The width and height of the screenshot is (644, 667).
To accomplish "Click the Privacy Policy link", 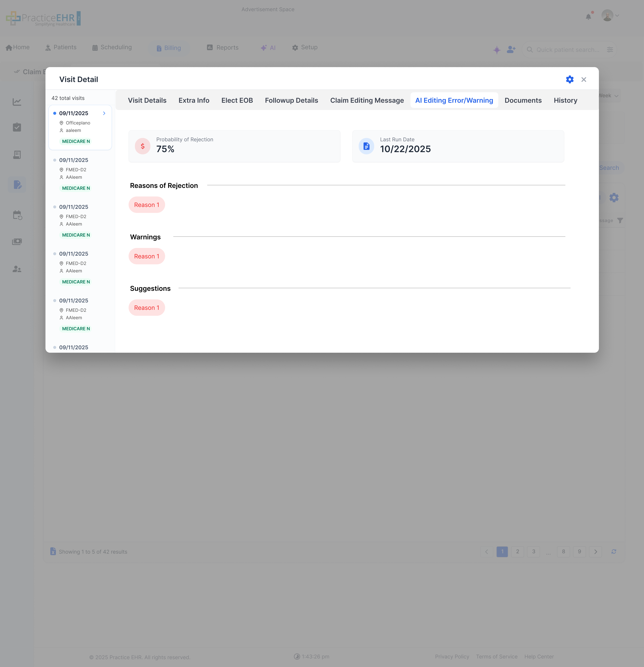I will click(x=452, y=656).
